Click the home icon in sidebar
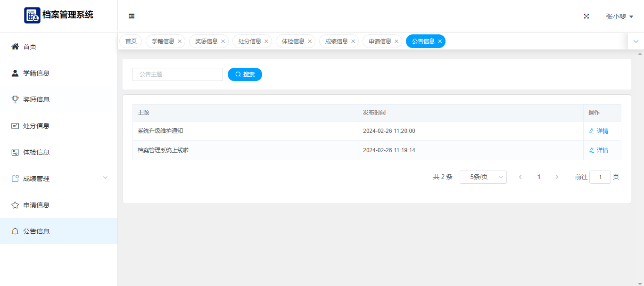 coord(15,47)
